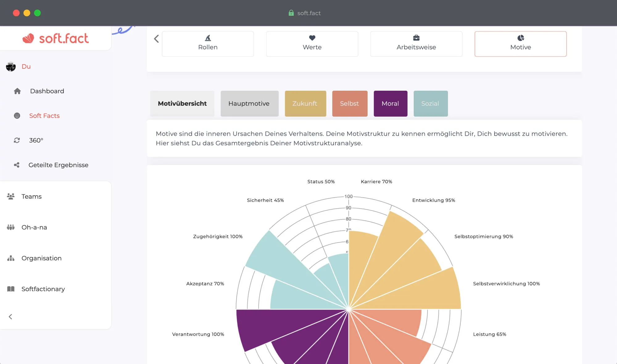Click the Dashboard home icon
The height and width of the screenshot is (364, 617).
click(x=17, y=91)
